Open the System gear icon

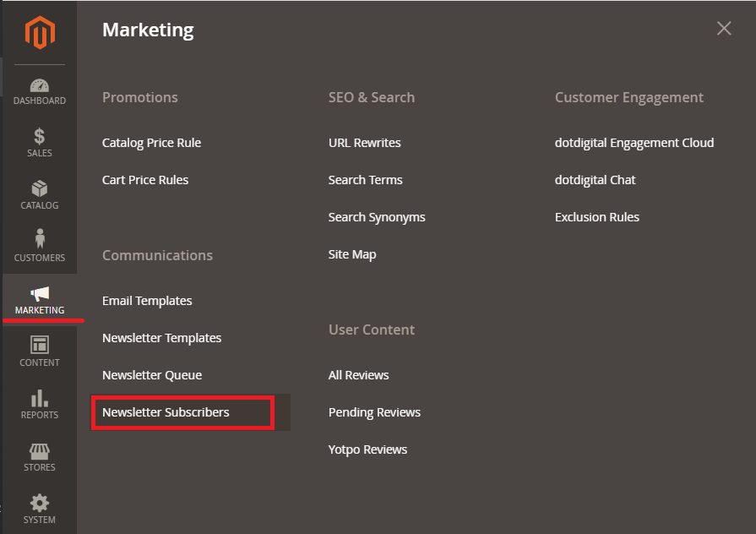coord(40,503)
